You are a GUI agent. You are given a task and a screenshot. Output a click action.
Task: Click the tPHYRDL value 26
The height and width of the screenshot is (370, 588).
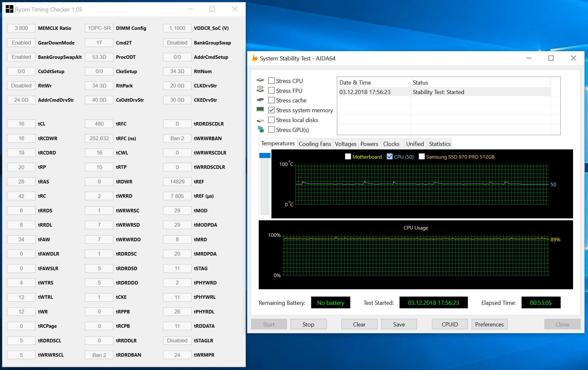177,312
